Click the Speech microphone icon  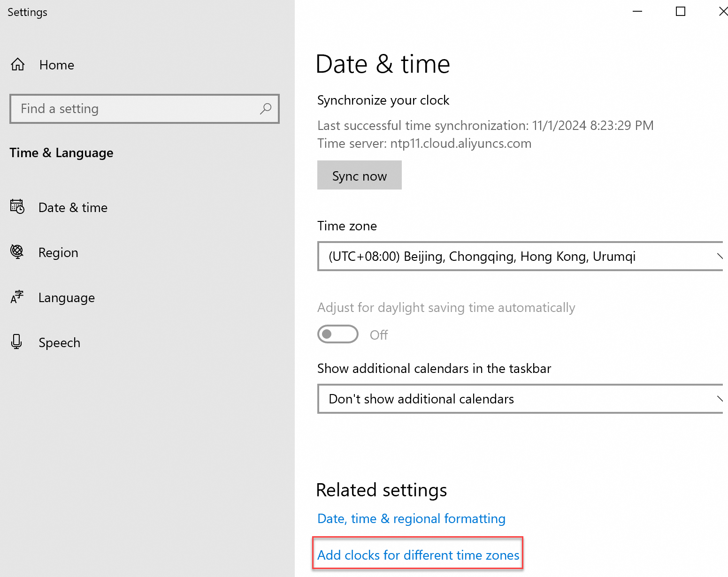(x=16, y=342)
